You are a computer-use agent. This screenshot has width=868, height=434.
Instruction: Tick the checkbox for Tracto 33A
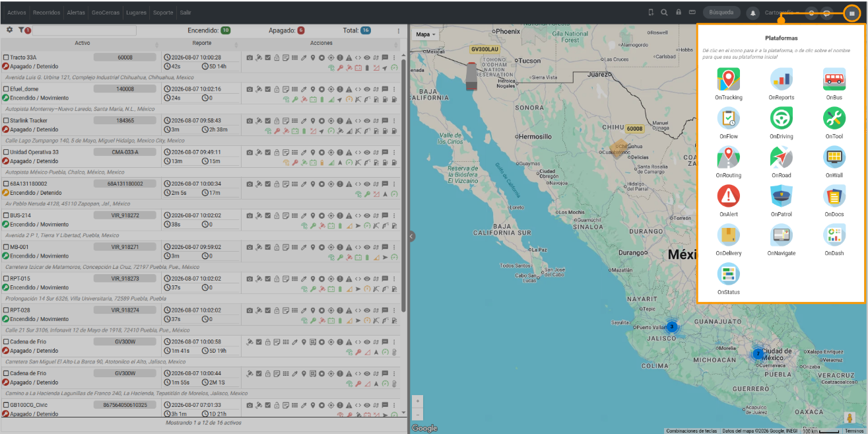click(x=6, y=57)
